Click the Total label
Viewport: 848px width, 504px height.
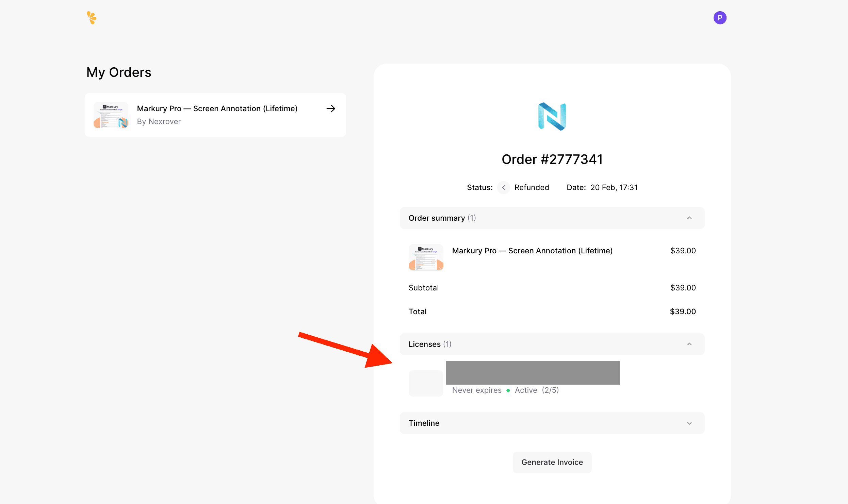(417, 312)
